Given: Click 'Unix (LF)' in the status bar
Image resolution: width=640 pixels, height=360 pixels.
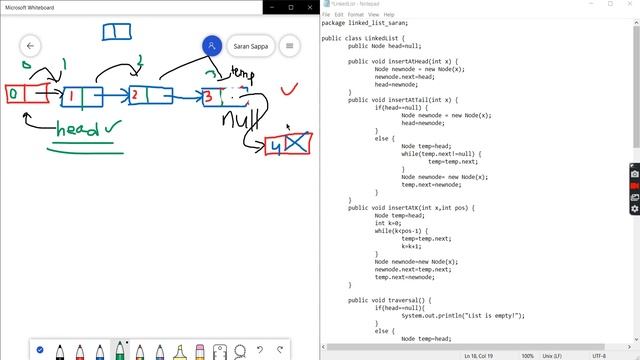Looking at the screenshot, I should [x=552, y=356].
